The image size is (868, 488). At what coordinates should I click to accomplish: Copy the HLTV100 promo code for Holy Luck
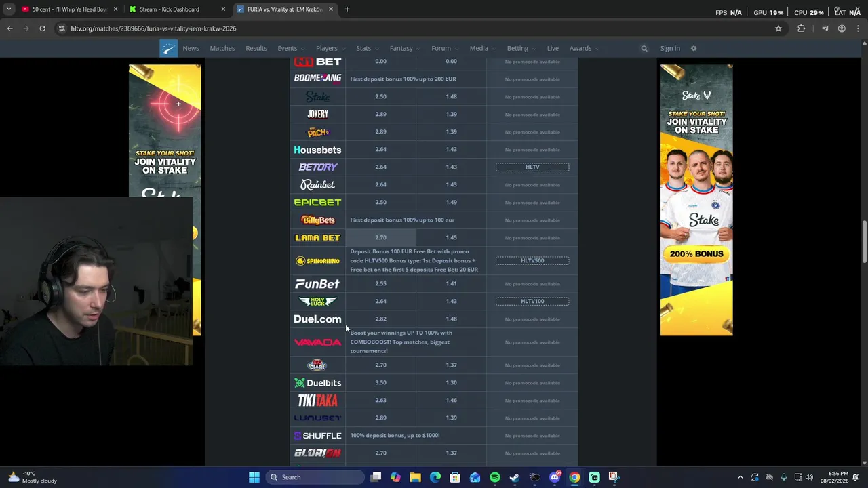point(532,301)
